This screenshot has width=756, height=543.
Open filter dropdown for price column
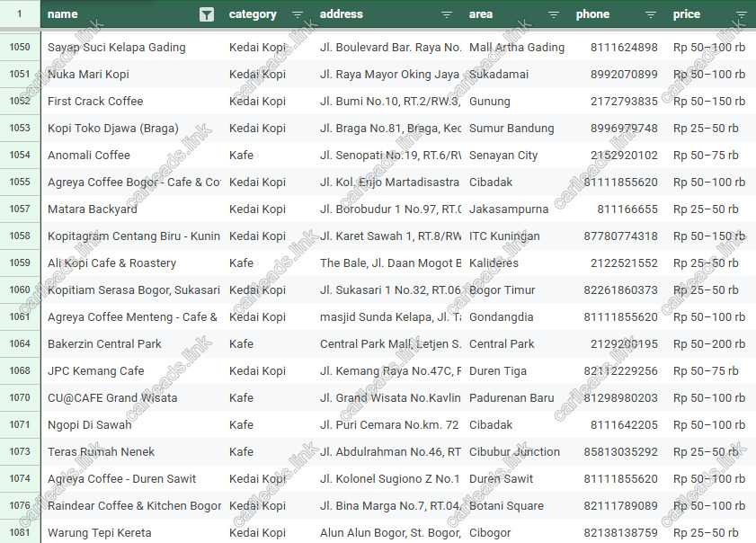tap(741, 15)
